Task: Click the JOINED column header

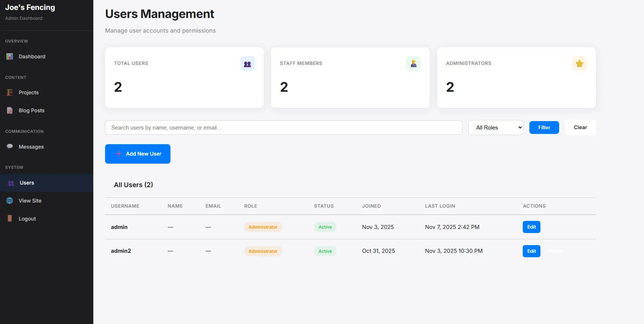Action: [x=371, y=206]
